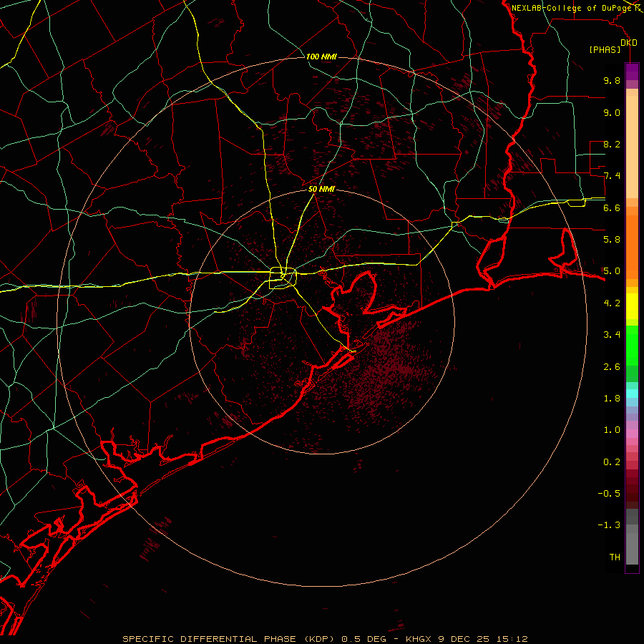Pick the purple segment at top of color bar

(x=632, y=72)
